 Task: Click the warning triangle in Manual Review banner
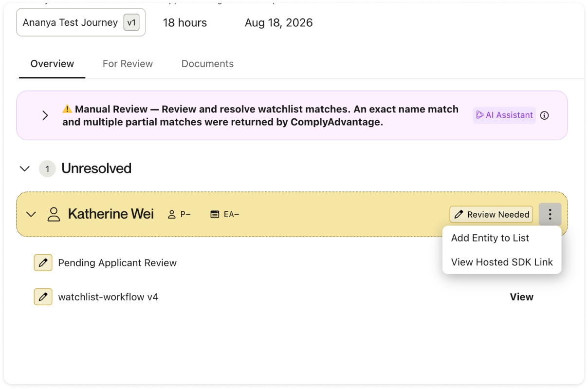(67, 109)
